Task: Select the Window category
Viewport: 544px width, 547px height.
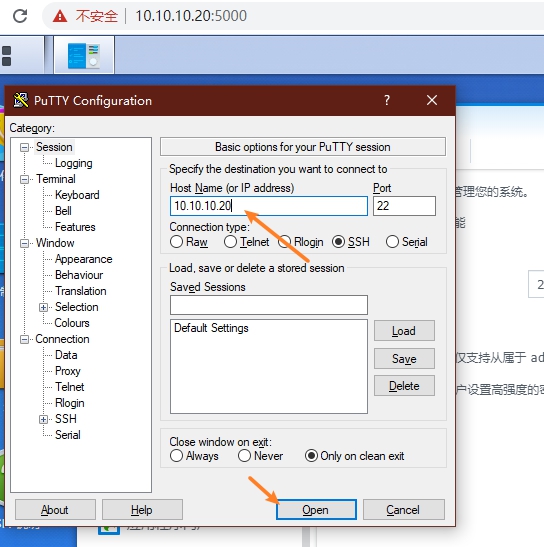Action: [x=55, y=243]
